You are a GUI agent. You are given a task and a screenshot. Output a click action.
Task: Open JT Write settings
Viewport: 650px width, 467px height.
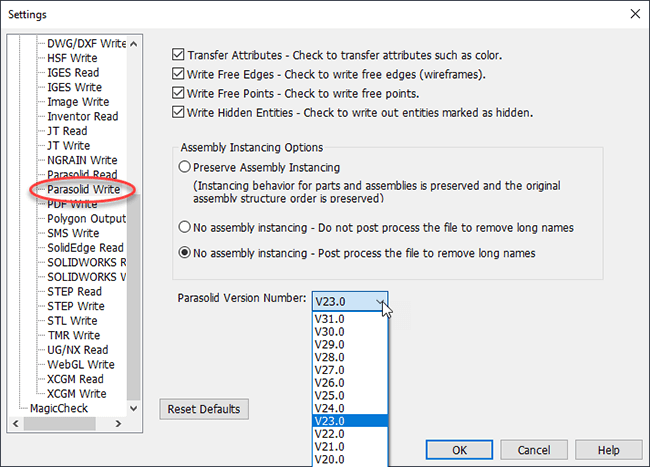click(68, 145)
